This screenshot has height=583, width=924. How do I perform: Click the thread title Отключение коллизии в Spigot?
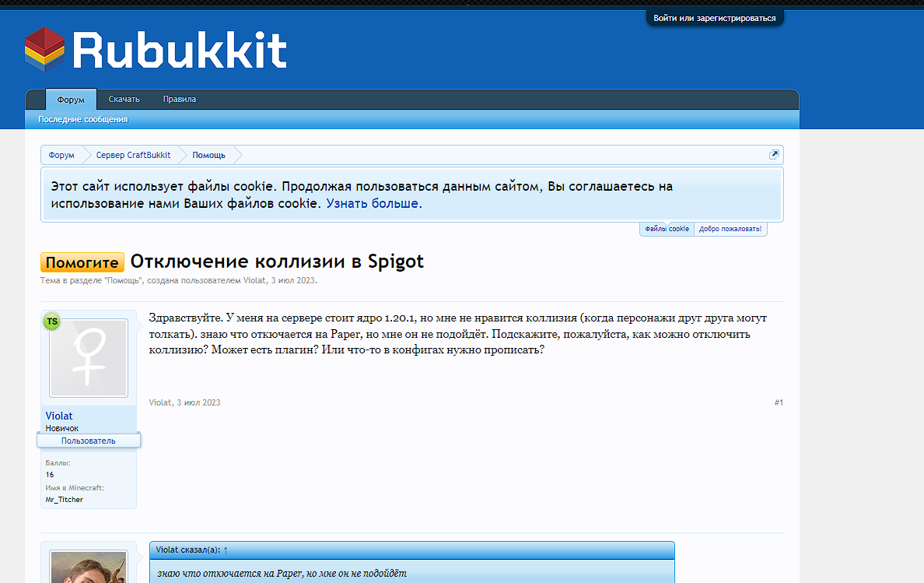(x=277, y=261)
